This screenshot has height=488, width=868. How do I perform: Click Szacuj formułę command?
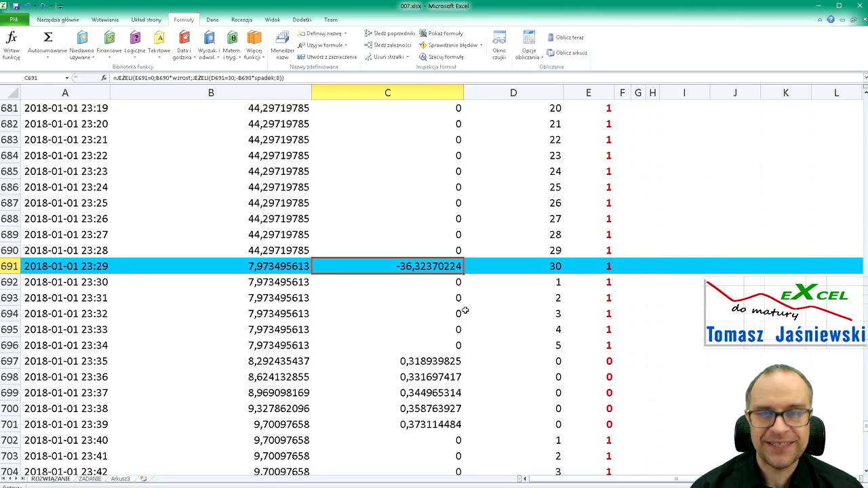(x=441, y=57)
